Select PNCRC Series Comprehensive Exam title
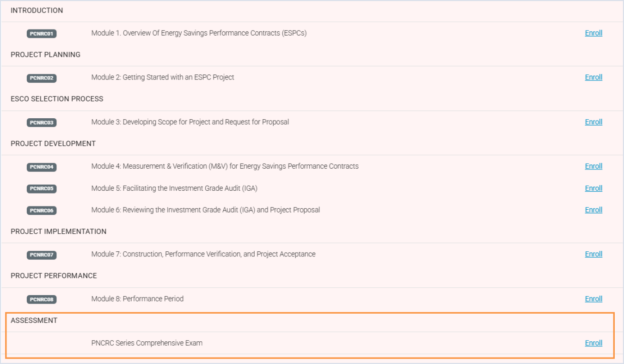Viewport: 624px width, 364px height. click(x=147, y=343)
